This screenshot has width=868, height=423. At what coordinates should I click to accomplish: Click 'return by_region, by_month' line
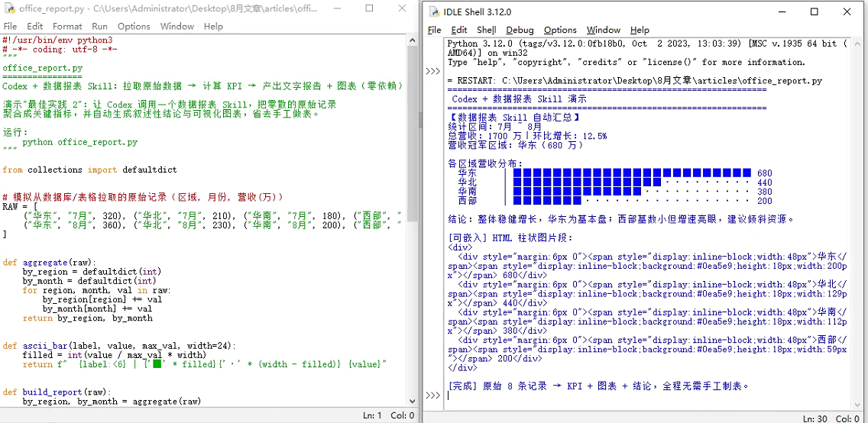[x=87, y=318]
